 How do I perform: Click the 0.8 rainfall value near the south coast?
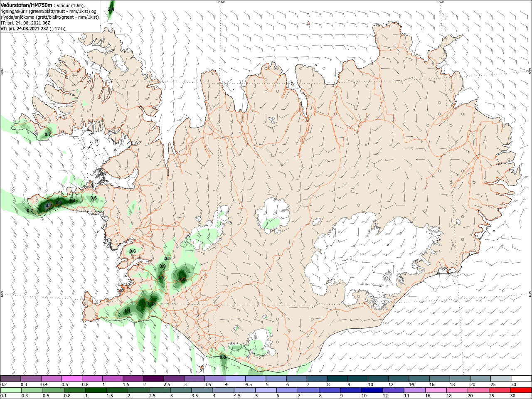tap(223, 357)
